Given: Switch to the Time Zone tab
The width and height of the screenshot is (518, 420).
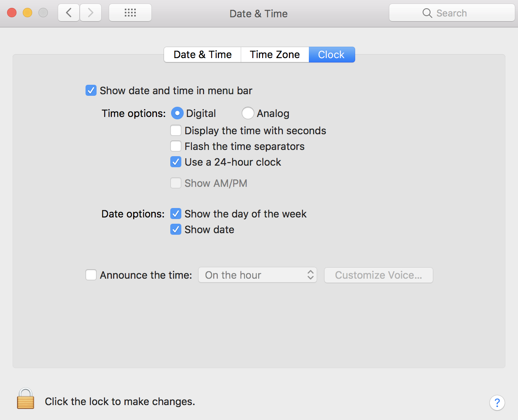Looking at the screenshot, I should (x=275, y=55).
